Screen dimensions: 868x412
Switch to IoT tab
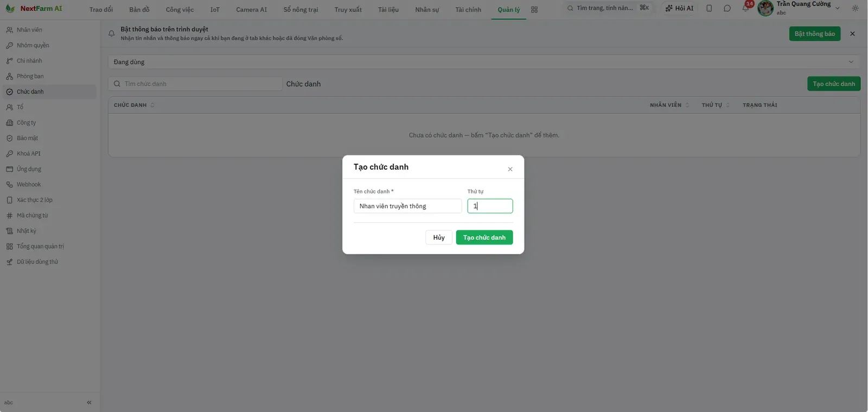(x=215, y=10)
